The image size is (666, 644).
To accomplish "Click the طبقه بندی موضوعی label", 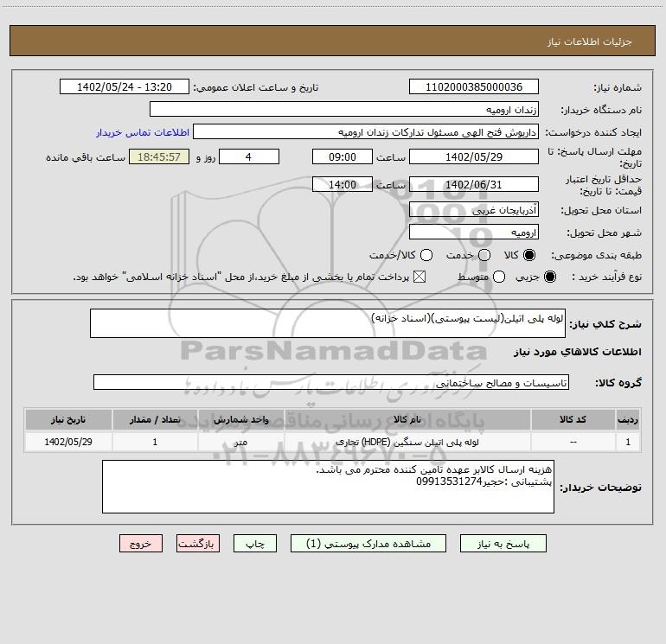I will 596,255.
